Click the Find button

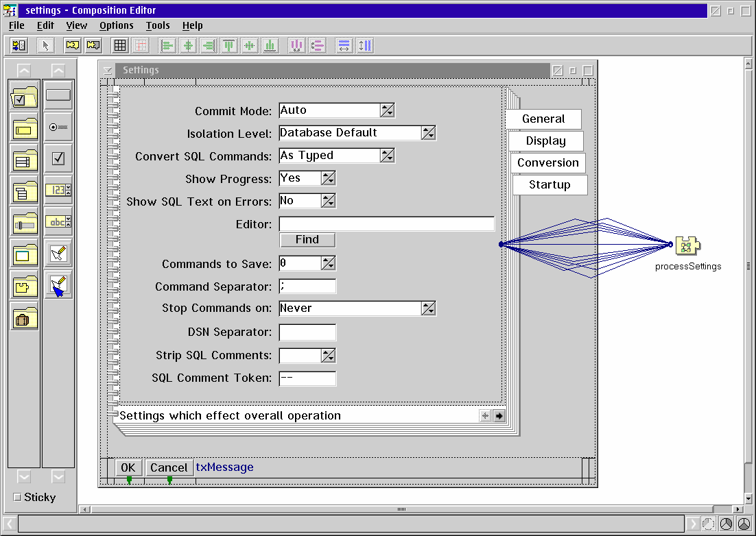pyautogui.click(x=307, y=240)
